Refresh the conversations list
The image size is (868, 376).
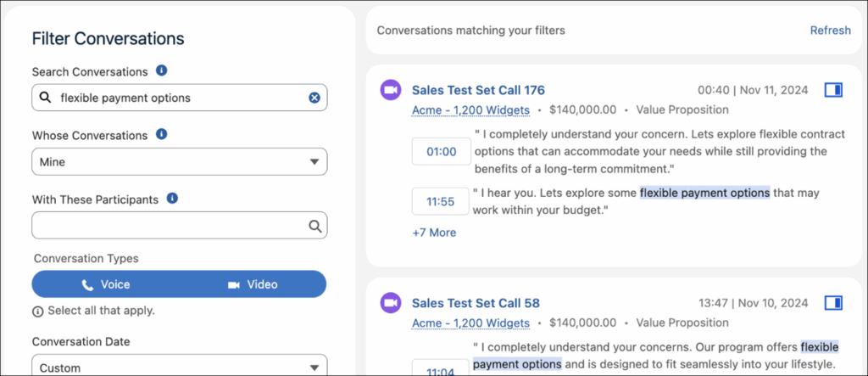pos(830,30)
